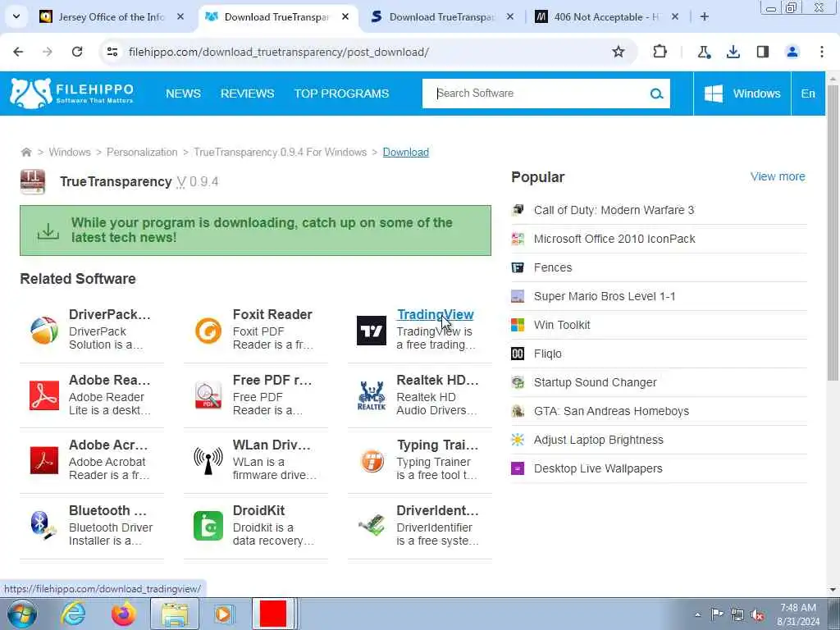The height and width of the screenshot is (630, 840).
Task: Open Chrome downloads icon
Action: coord(733,52)
